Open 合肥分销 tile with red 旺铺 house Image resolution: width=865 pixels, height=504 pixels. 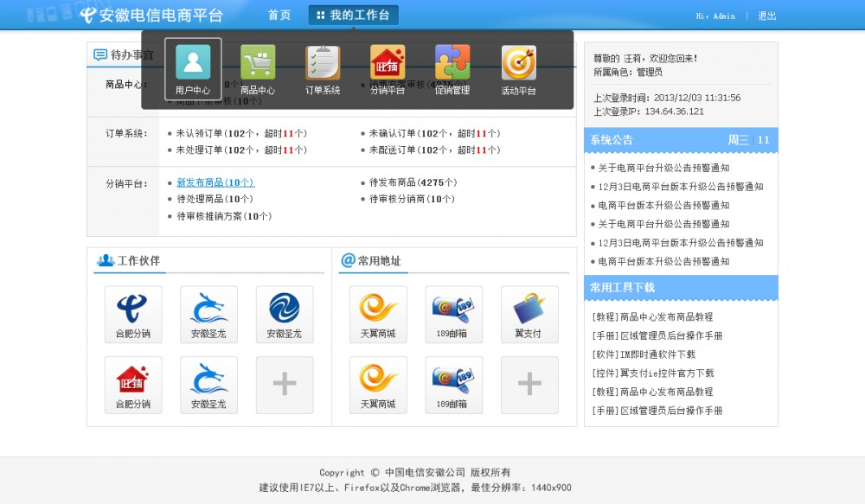pos(133,385)
